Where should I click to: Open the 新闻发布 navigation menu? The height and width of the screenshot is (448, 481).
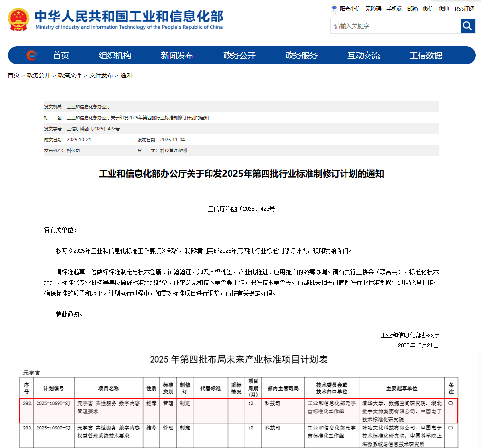point(177,56)
